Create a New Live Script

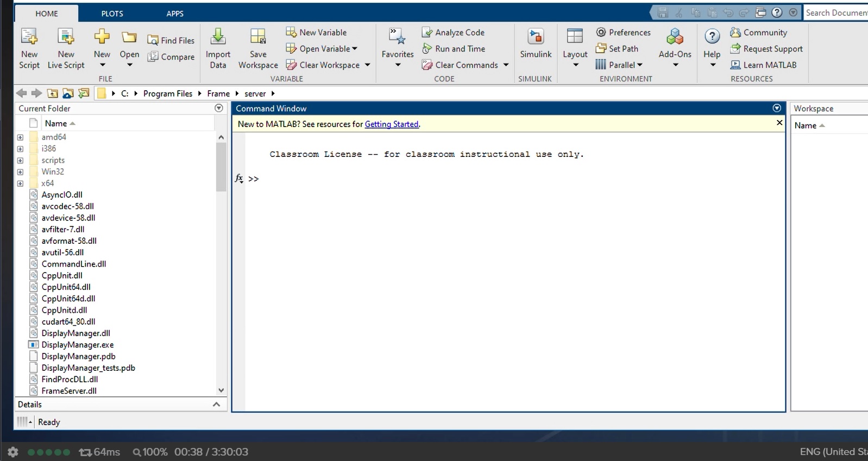[66, 37]
